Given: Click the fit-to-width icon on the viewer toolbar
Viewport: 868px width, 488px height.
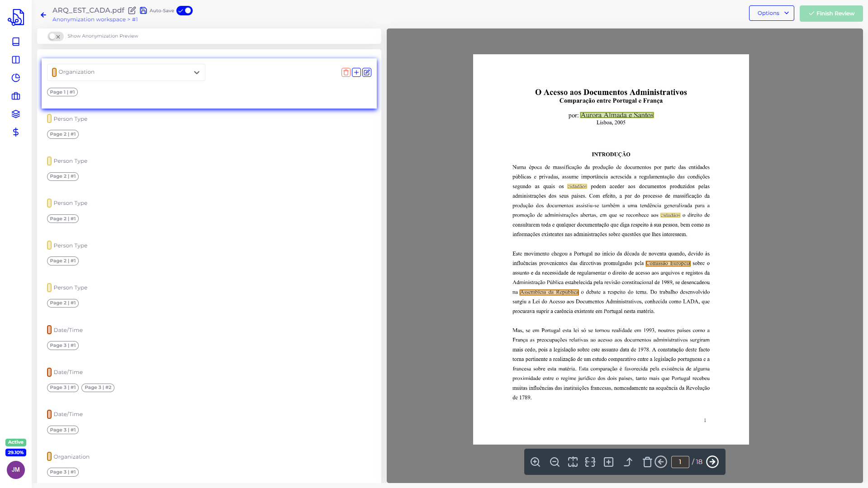Looking at the screenshot, I should click(x=591, y=462).
